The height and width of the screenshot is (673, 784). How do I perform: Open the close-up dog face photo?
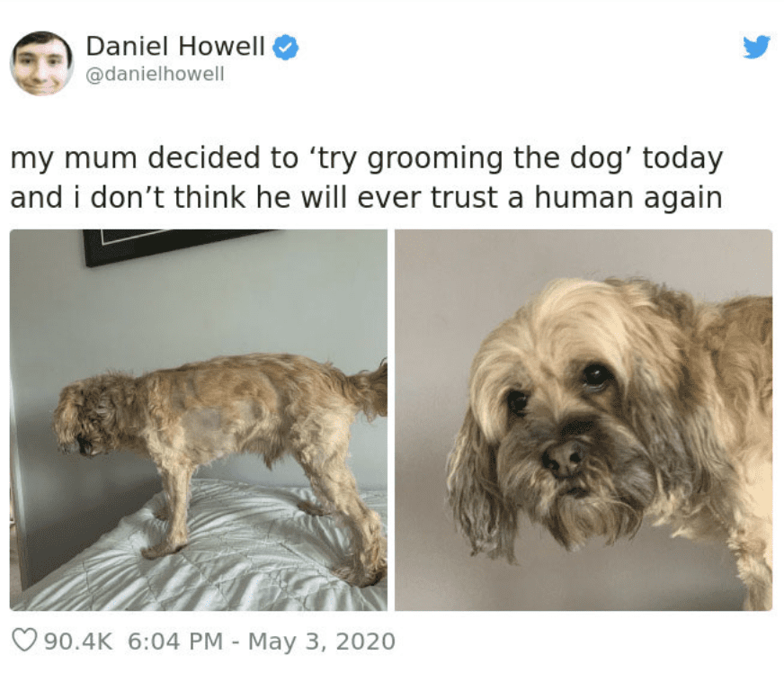[584, 420]
